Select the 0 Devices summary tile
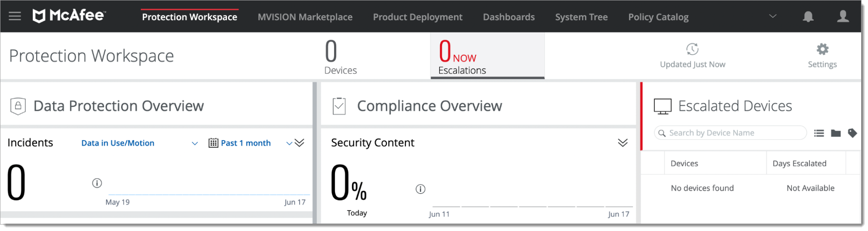 340,56
